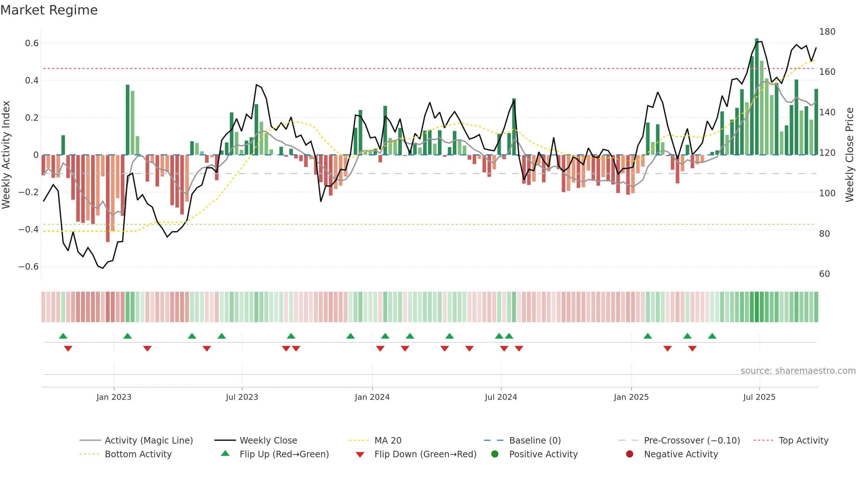
Task: Click the green Flip Up legend triangle icon
Action: 225,453
